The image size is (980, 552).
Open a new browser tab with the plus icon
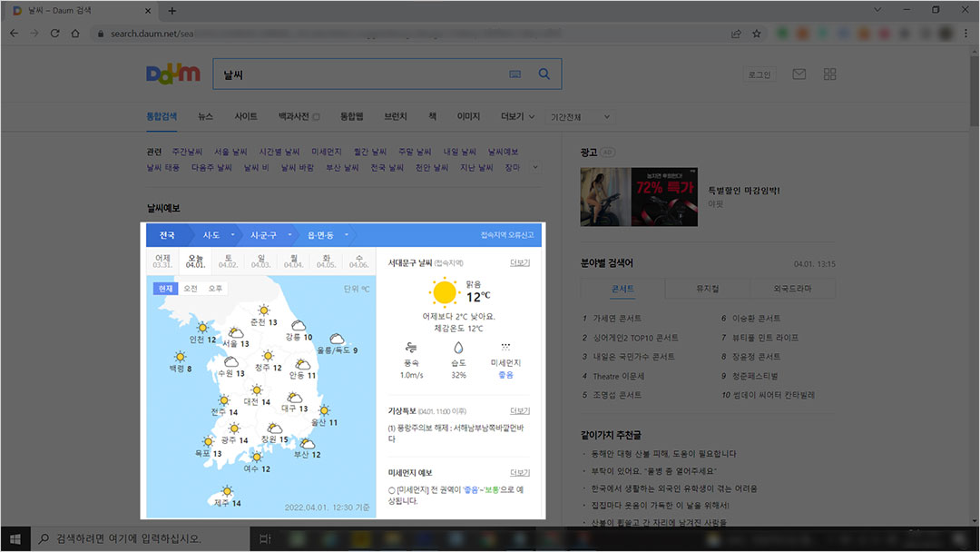tap(171, 11)
